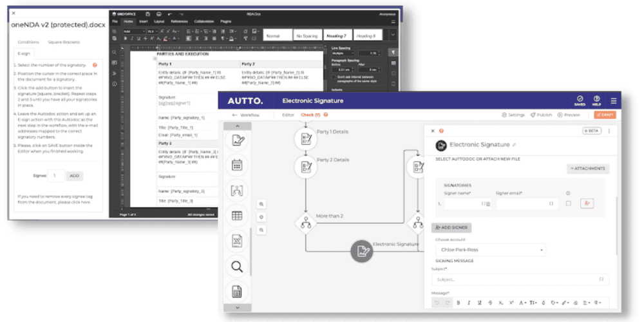Click the Electronic Signature node on the canvas

(362, 251)
